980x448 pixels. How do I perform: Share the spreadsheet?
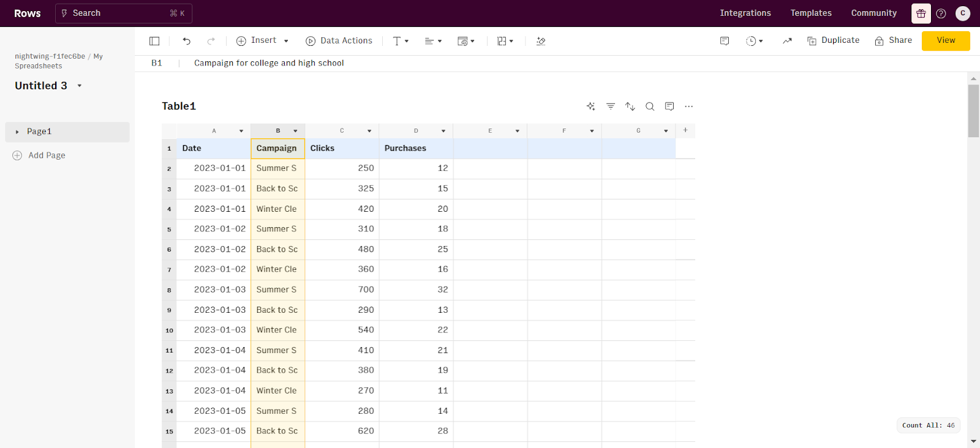tap(894, 40)
